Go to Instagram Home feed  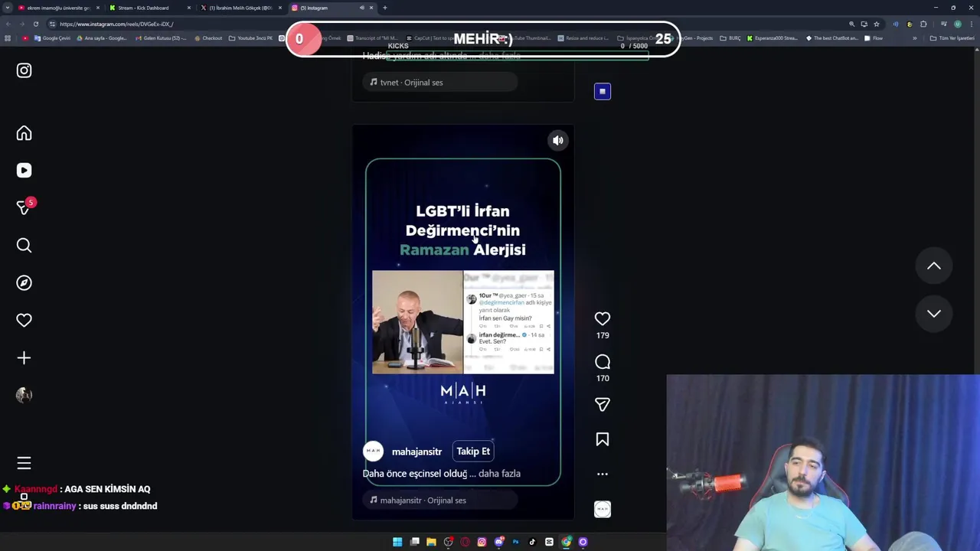click(x=24, y=133)
